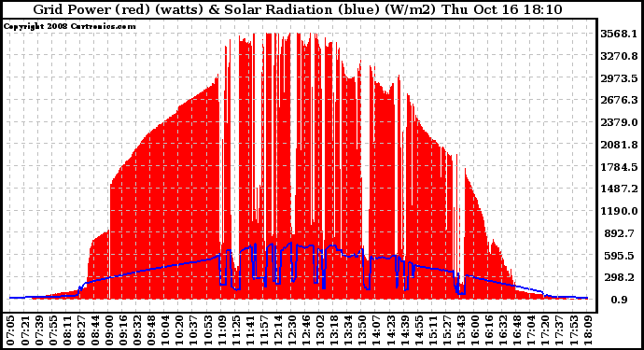This screenshot has height=350, width=644.
Task: Click the time label 14:55
Action: tap(418, 330)
